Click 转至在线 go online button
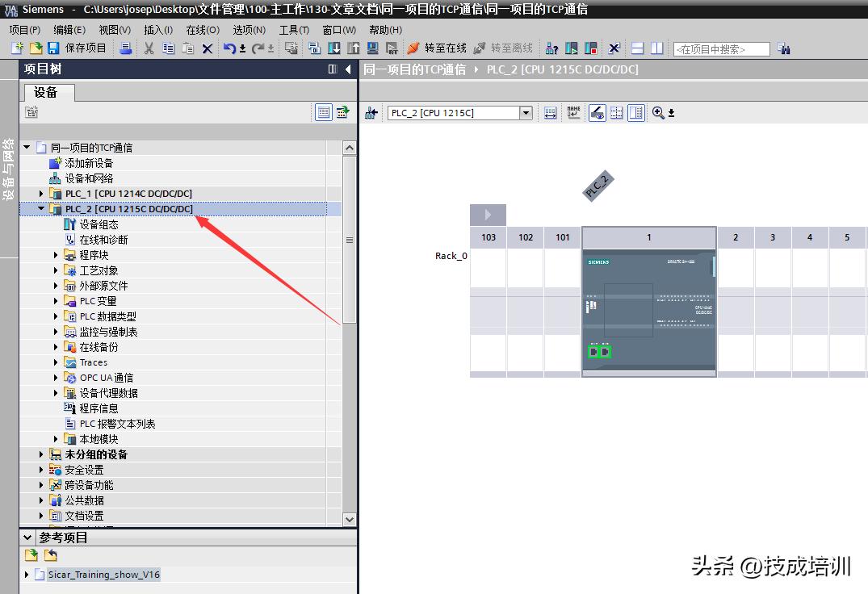This screenshot has width=868, height=594. click(437, 48)
